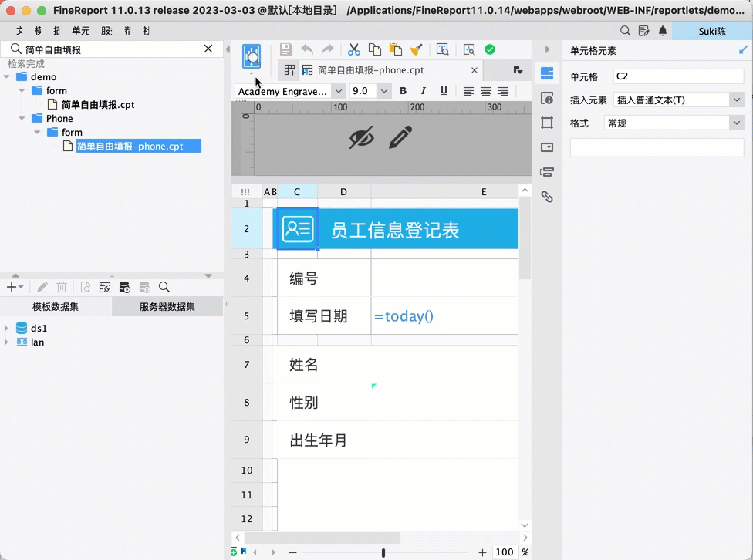Screen dimensions: 753x560
Task: Open the search magnifier in title bar
Action: [625, 31]
